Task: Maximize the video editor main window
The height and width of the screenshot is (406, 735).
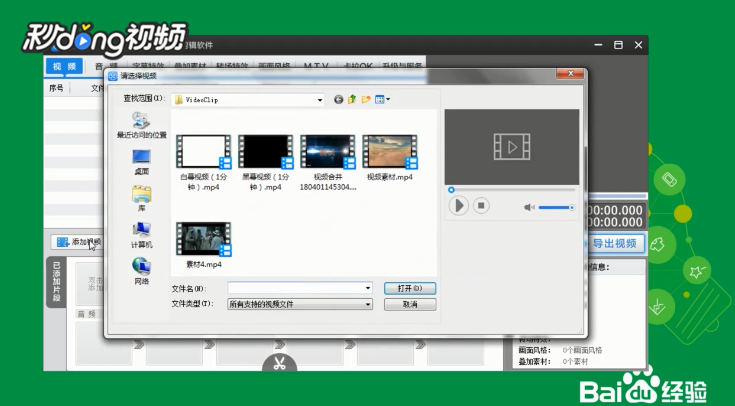Action: click(618, 45)
